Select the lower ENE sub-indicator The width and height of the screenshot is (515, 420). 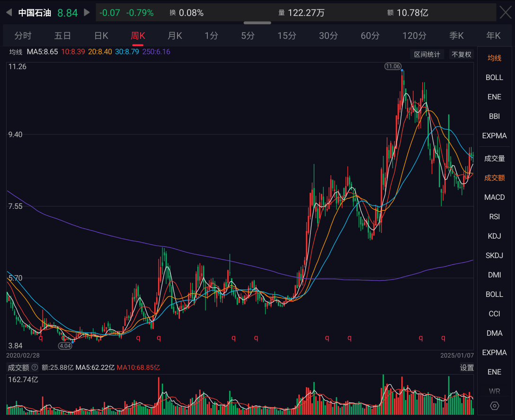(494, 372)
